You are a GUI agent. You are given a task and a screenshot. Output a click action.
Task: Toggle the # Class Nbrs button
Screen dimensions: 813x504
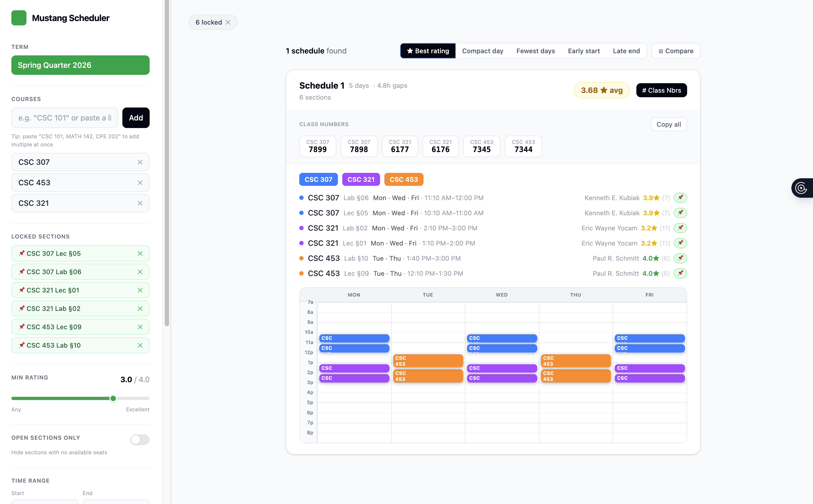tap(661, 90)
